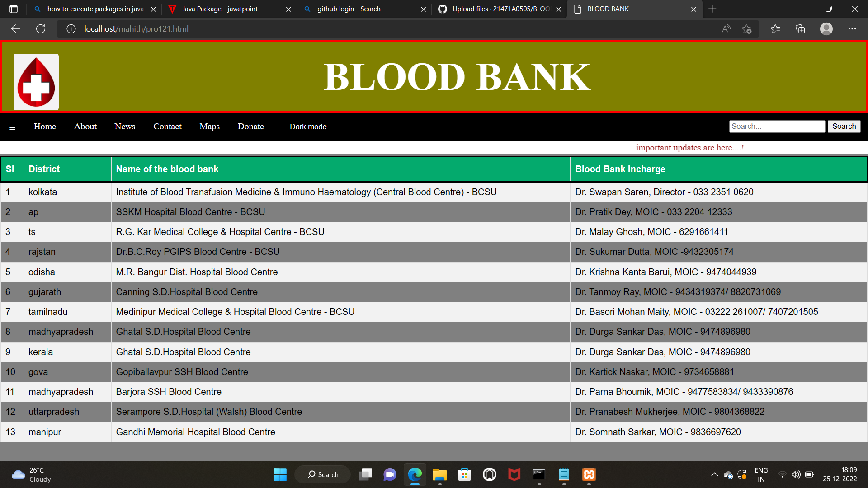Open Collections in the Edge toolbar
Screen dimensions: 868x488
tap(800, 28)
